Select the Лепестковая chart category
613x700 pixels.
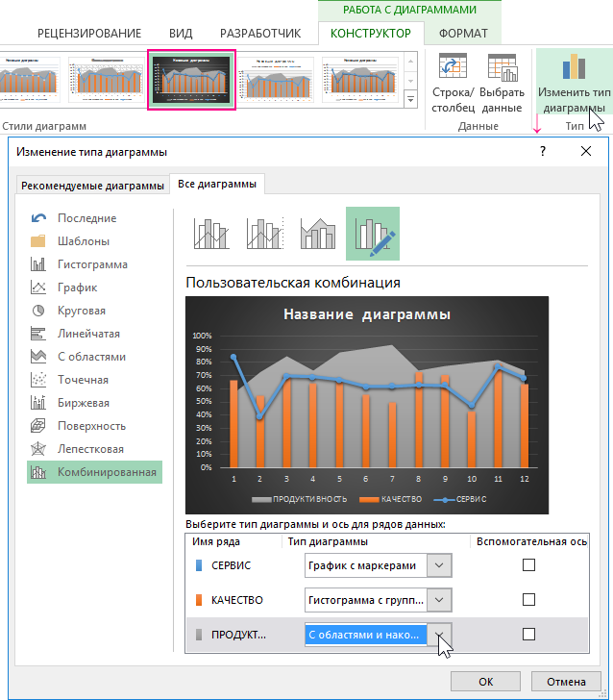tap(90, 449)
